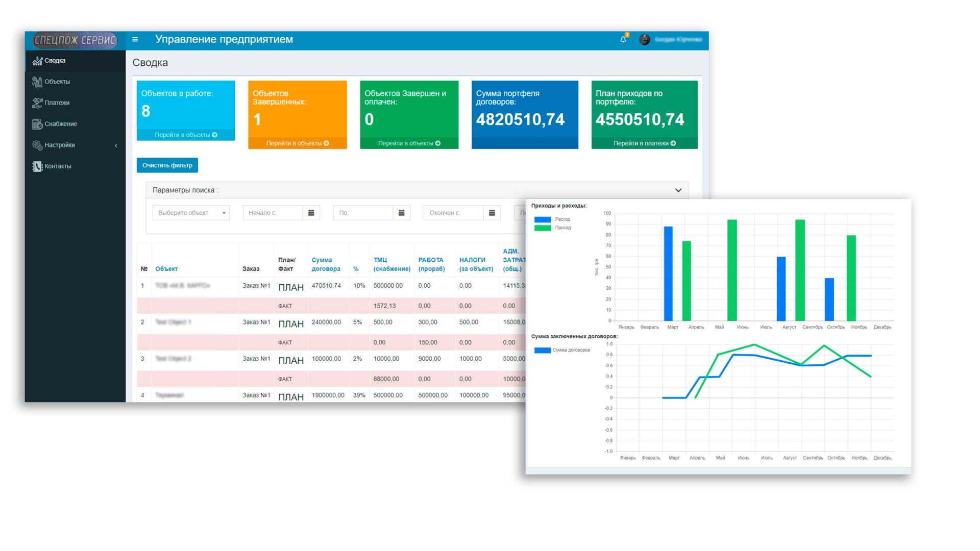The height and width of the screenshot is (551, 980).
Task: Open the notifications bell icon
Action: pos(623,39)
